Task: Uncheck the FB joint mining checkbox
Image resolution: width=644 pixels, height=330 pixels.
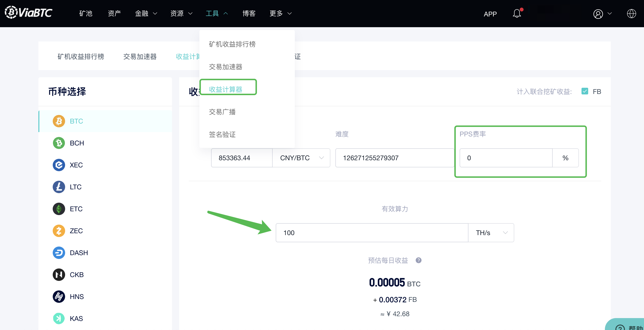Action: [585, 91]
